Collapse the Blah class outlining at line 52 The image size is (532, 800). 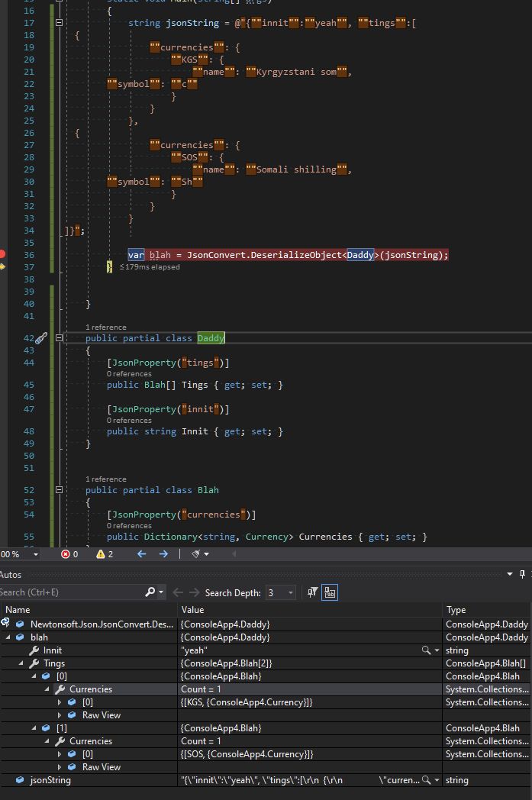(60, 490)
